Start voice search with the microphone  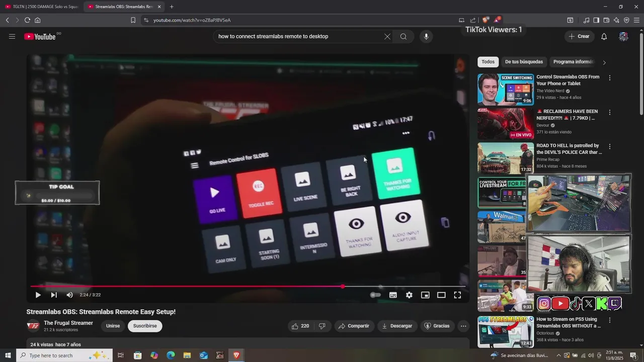click(x=426, y=36)
